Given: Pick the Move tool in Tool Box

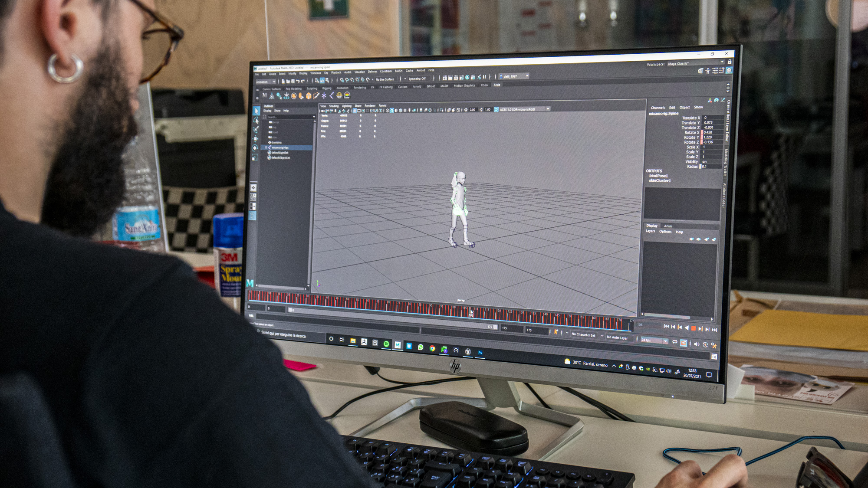Looking at the screenshot, I should (255, 139).
